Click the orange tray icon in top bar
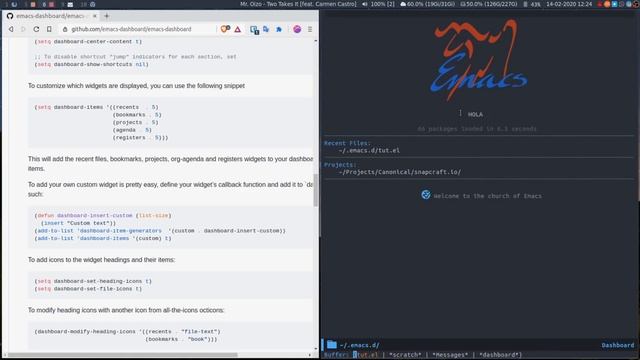Screen dimensions: 640x360 pyautogui.click(x=607, y=4)
